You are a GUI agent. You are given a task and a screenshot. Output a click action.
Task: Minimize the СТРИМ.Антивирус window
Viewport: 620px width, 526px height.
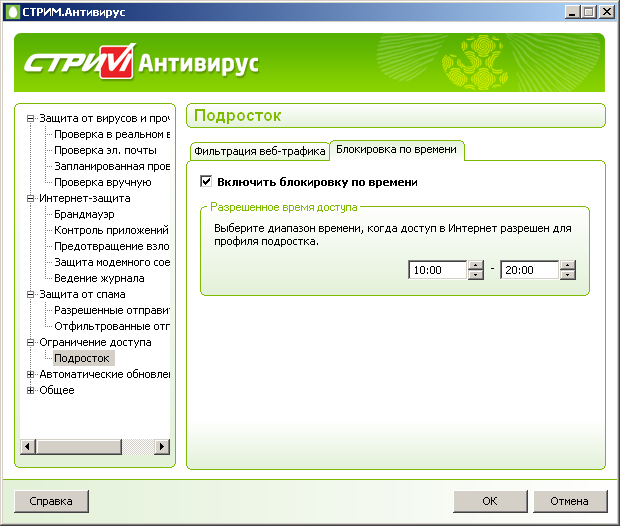(x=572, y=12)
